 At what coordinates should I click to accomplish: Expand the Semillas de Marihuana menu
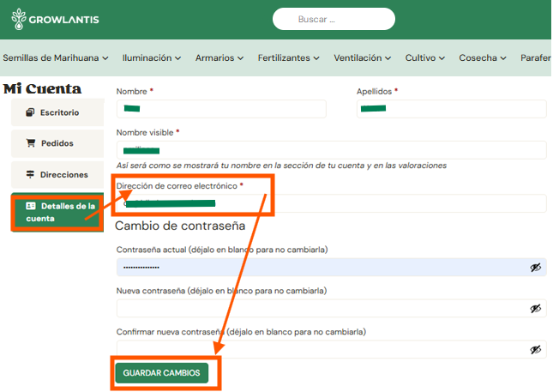(x=56, y=57)
